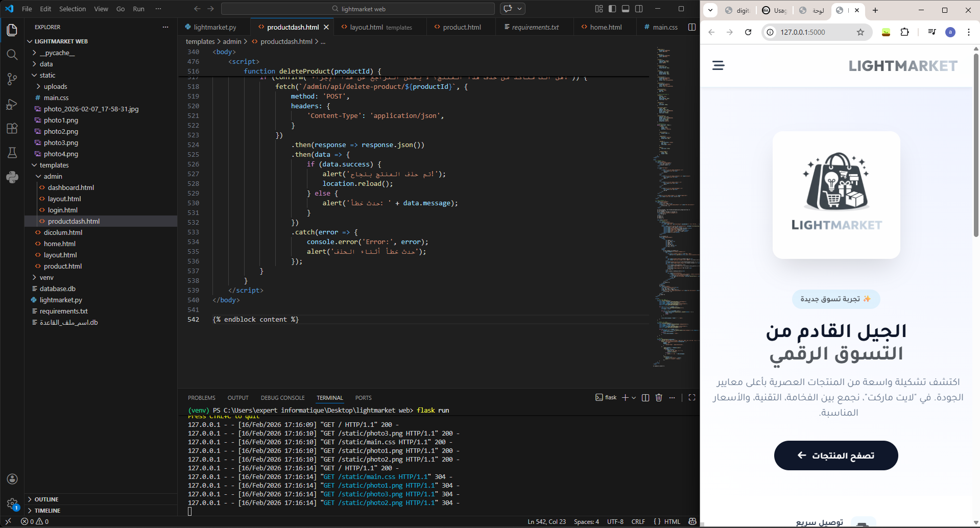Open the Testing flask icon view

click(x=12, y=153)
